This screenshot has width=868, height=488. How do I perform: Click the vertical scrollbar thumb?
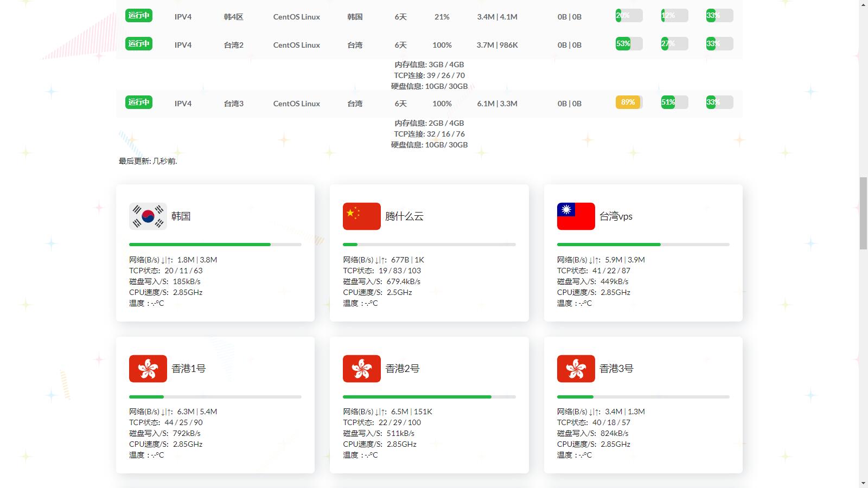click(863, 213)
